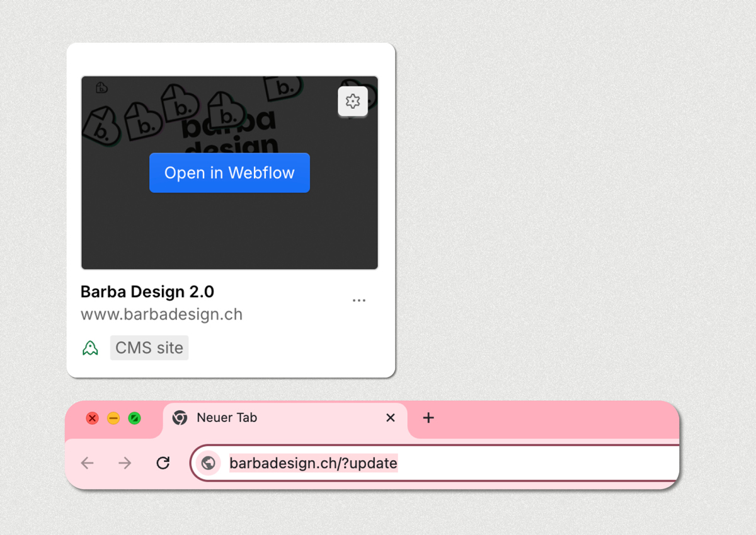Minimize the browser window with yellow button

click(x=113, y=418)
